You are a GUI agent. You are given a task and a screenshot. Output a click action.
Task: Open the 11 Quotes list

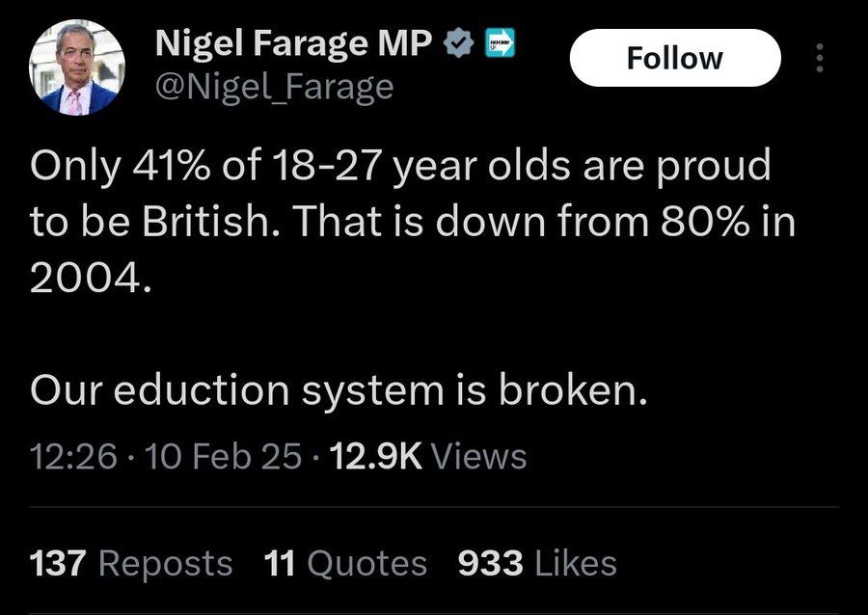[x=345, y=563]
